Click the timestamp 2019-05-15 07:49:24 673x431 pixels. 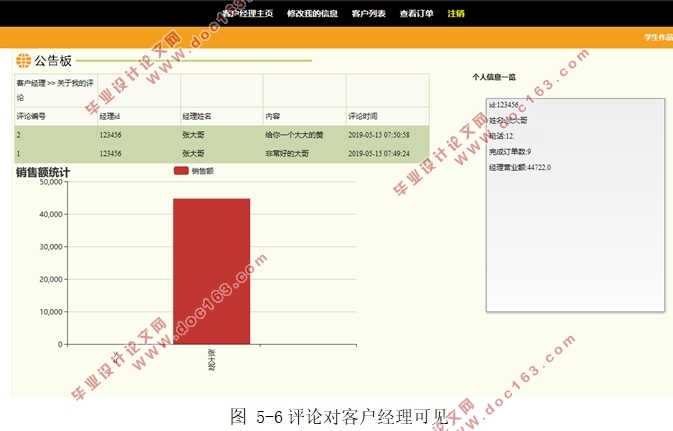click(x=379, y=153)
